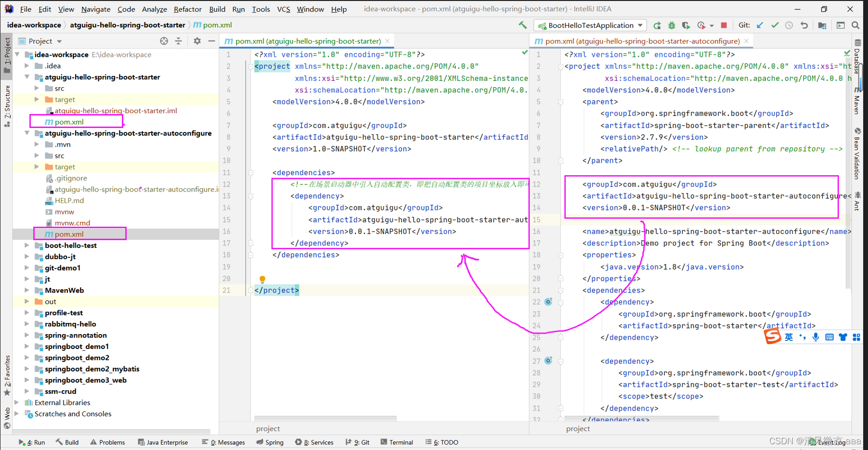Toggle the Web tool window strip

(x=7, y=418)
